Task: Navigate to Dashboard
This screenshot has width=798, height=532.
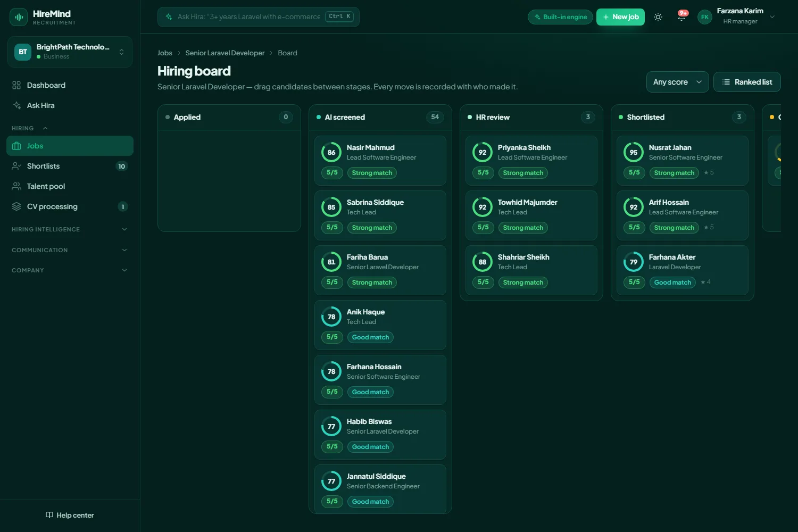Action: (70, 85)
